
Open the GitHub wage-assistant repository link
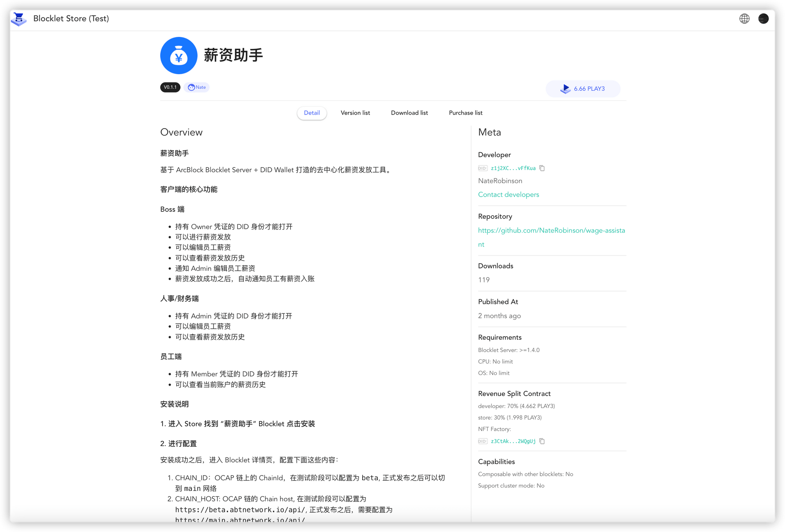click(x=551, y=237)
